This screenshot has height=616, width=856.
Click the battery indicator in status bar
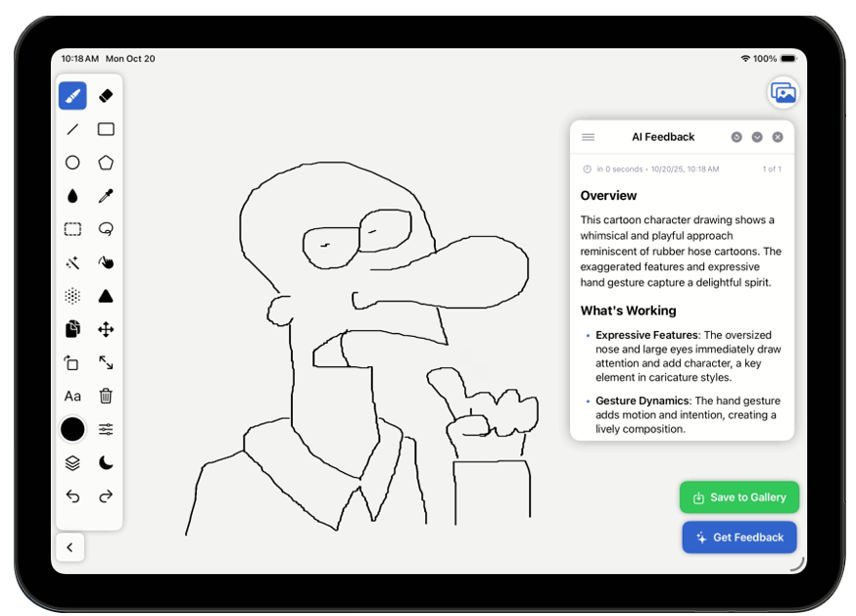788,59
